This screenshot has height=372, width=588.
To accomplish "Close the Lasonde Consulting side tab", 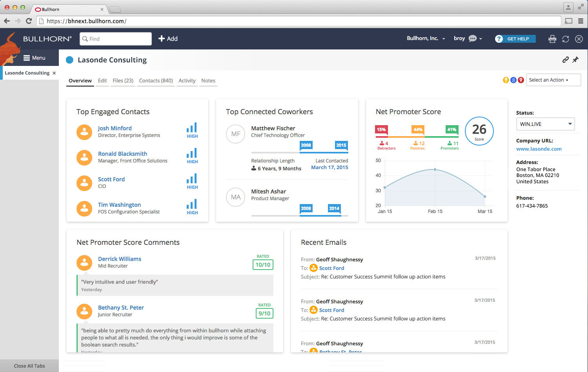I will pyautogui.click(x=54, y=73).
